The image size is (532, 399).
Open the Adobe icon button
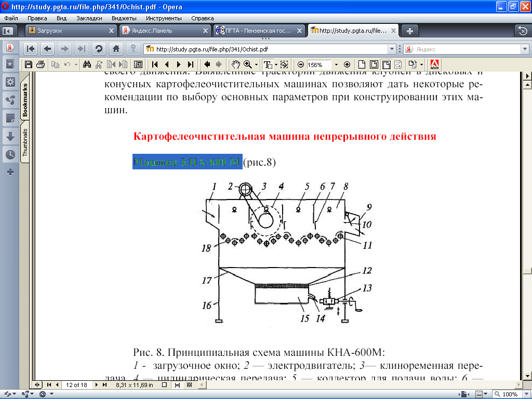pos(434,64)
